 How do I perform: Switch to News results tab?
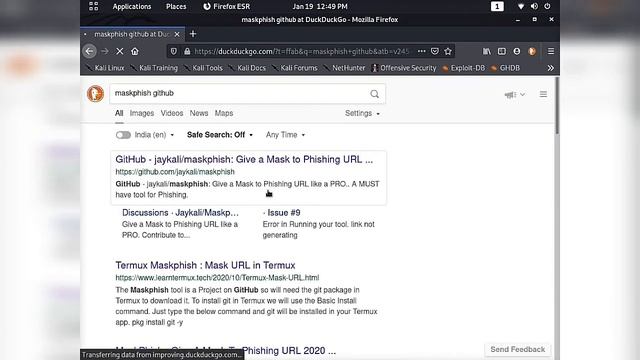pyautogui.click(x=199, y=113)
